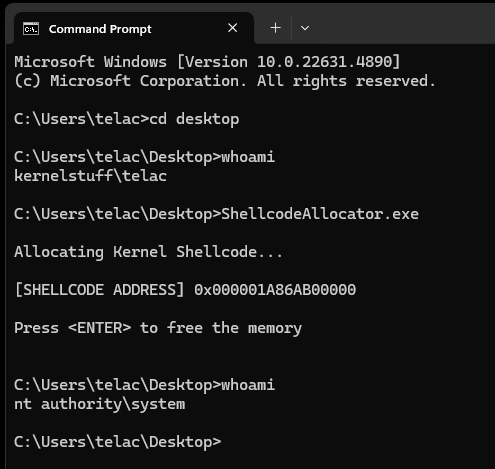
Task: Select the Command Prompt tab title
Action: click(x=100, y=29)
